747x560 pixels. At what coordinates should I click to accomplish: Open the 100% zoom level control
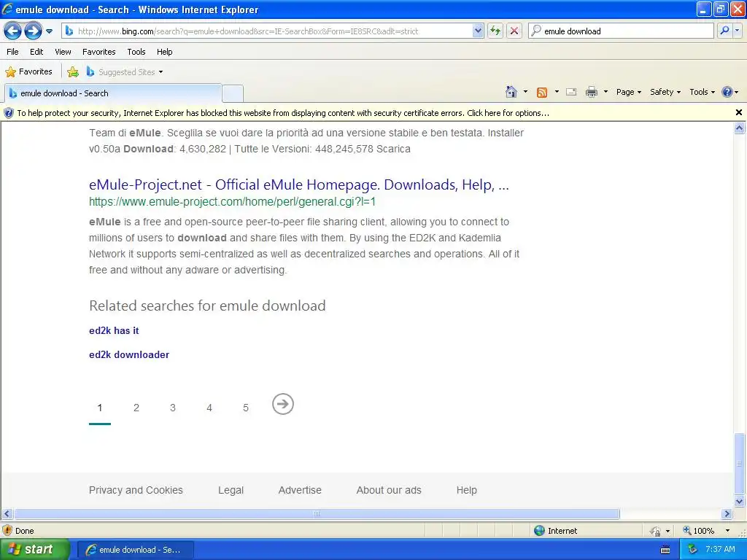707,531
